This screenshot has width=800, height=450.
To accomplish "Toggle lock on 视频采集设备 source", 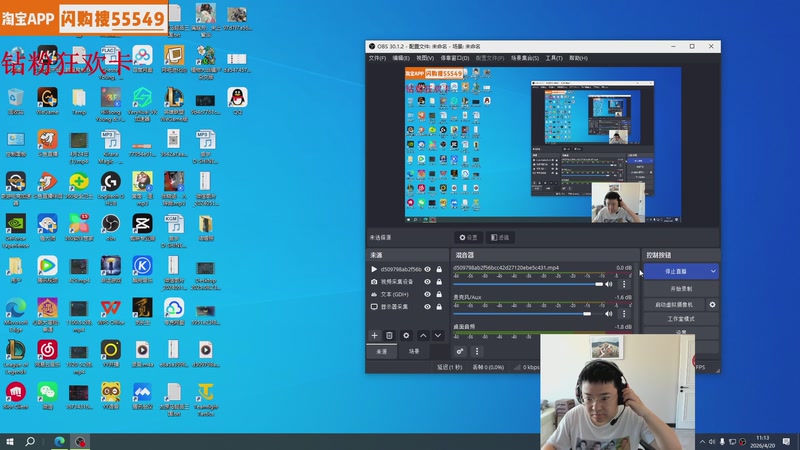I will click(x=439, y=282).
